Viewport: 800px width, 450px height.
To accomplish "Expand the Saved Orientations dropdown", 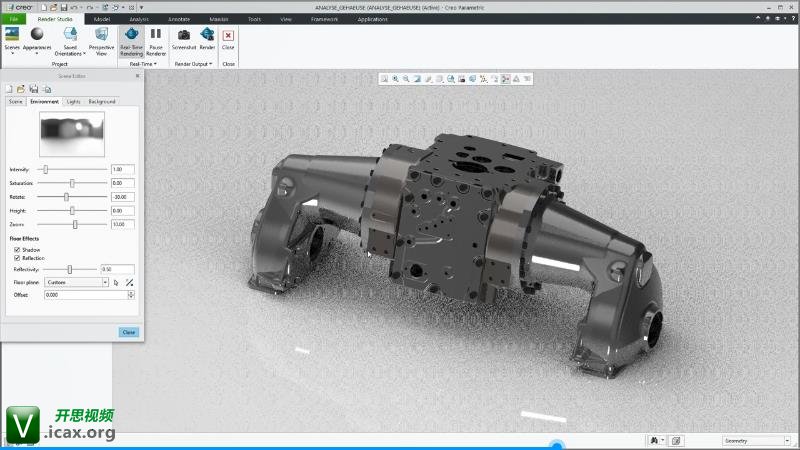I will pyautogui.click(x=70, y=53).
